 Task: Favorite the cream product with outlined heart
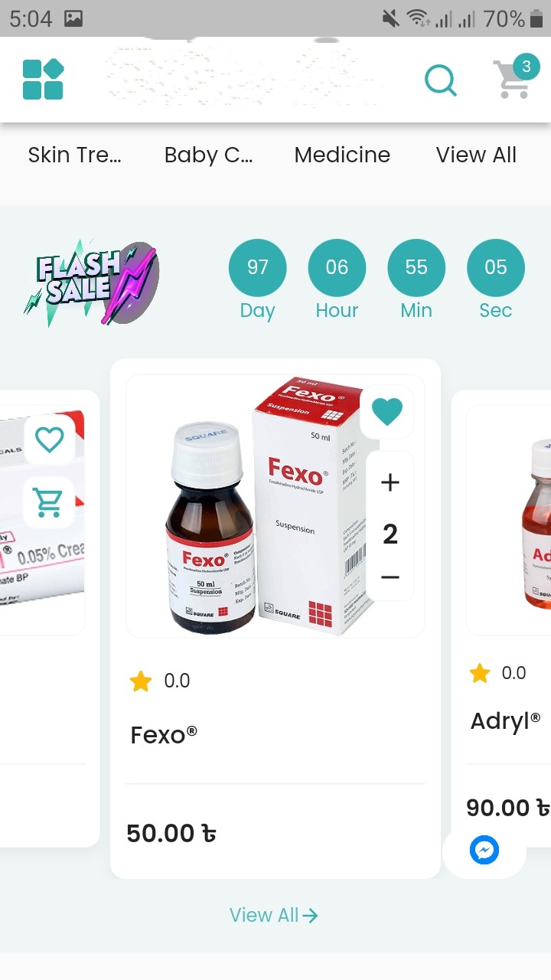click(49, 439)
